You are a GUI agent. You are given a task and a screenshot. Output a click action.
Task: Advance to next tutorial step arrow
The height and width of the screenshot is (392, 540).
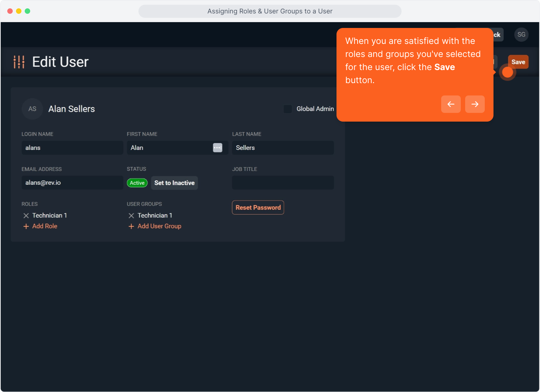tap(475, 104)
